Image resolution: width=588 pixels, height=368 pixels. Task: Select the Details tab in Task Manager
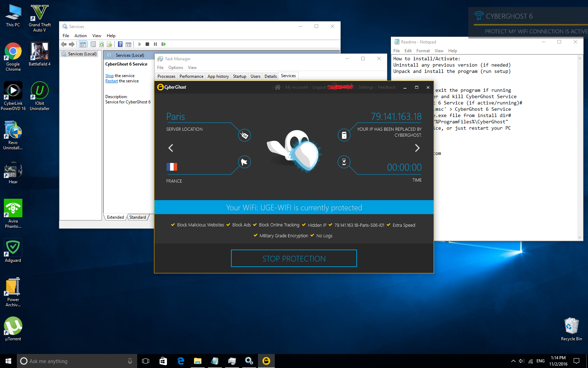coord(271,76)
